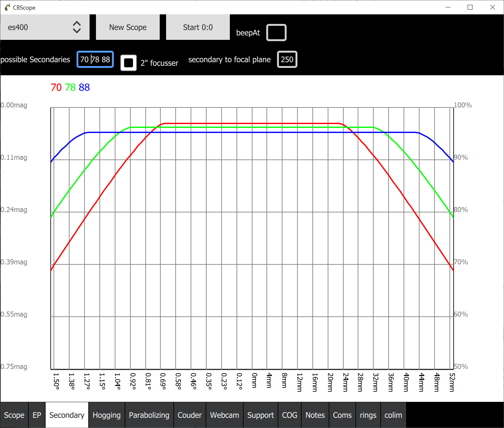This screenshot has height=428, width=504.
Task: Click the 0mm x-axis label
Action: tap(254, 380)
